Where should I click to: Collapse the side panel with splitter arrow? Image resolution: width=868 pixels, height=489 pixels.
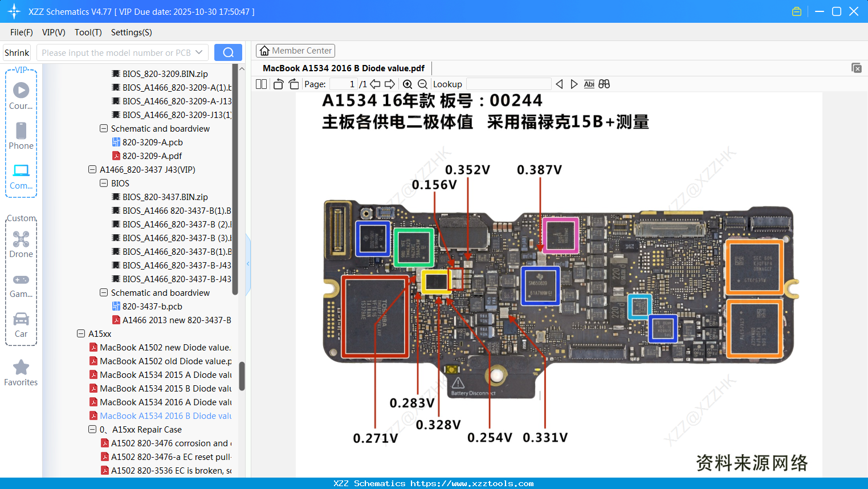248,264
